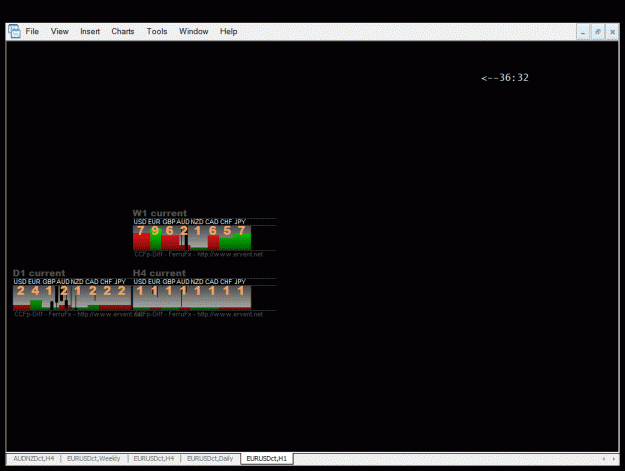Image resolution: width=625 pixels, height=471 pixels.
Task: Open the File menu
Action: 32,31
